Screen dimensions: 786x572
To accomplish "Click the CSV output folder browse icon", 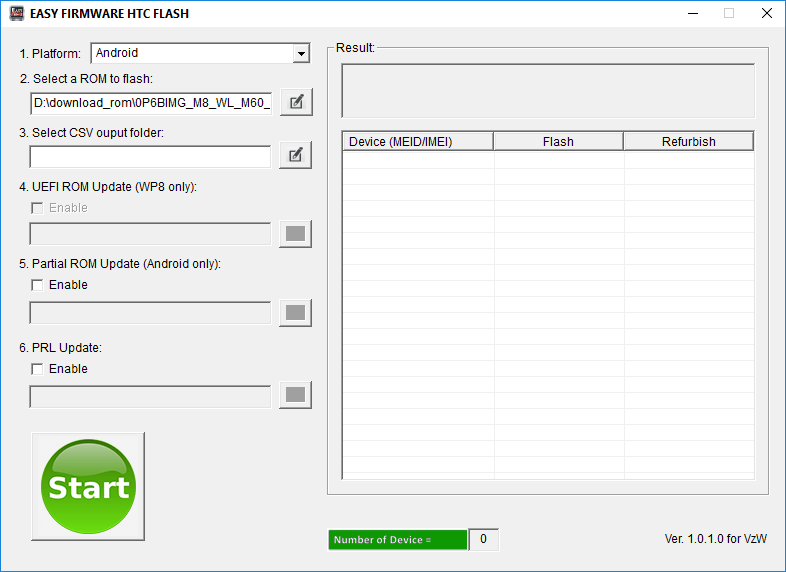I will click(295, 155).
